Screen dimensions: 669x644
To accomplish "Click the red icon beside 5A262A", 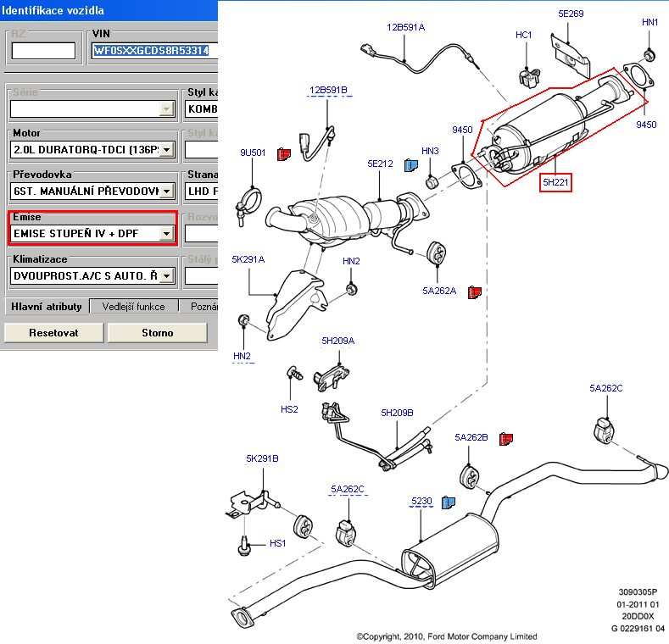I will 475,291.
